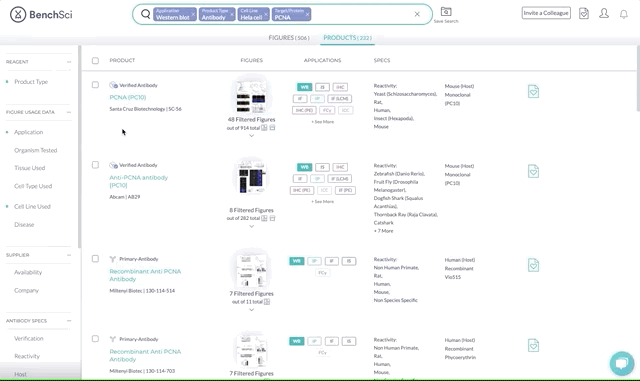Save Miltenyi 130-114-514 product to favorites
Screen dimensions: 640x381
pyautogui.click(x=533, y=265)
